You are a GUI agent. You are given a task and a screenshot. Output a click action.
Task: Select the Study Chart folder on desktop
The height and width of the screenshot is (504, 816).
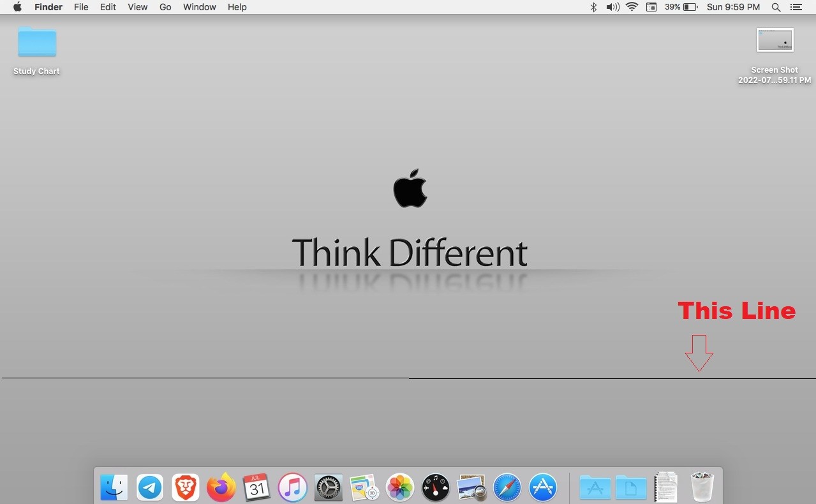click(x=37, y=42)
